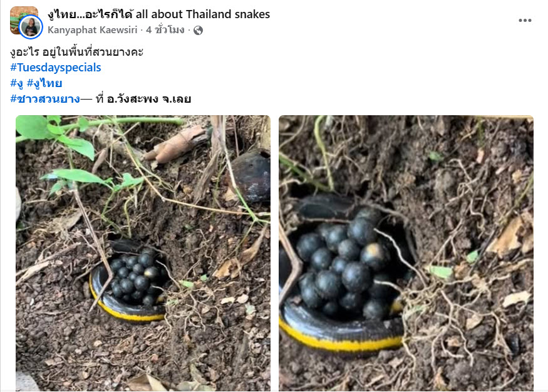Click the #งูไทย hashtag
The height and width of the screenshot is (392, 548).
click(x=44, y=83)
